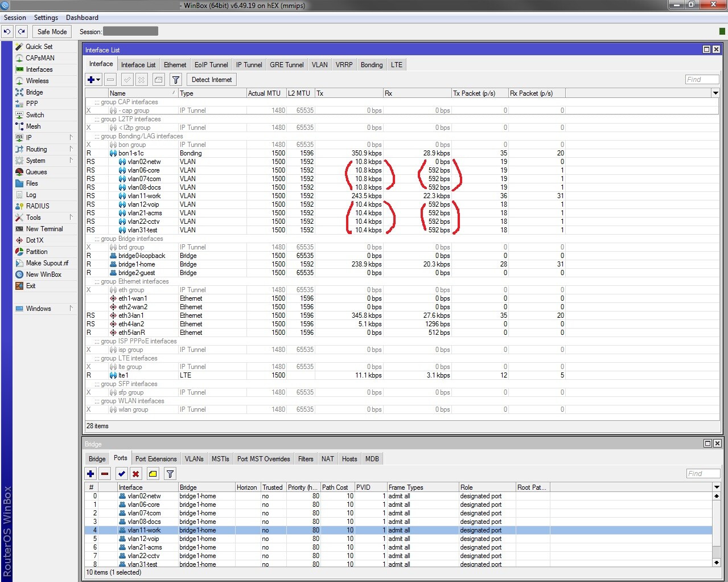Image resolution: width=728 pixels, height=582 pixels.
Task: Expand the Routing submenu in sidebar
Action: pyautogui.click(x=71, y=149)
